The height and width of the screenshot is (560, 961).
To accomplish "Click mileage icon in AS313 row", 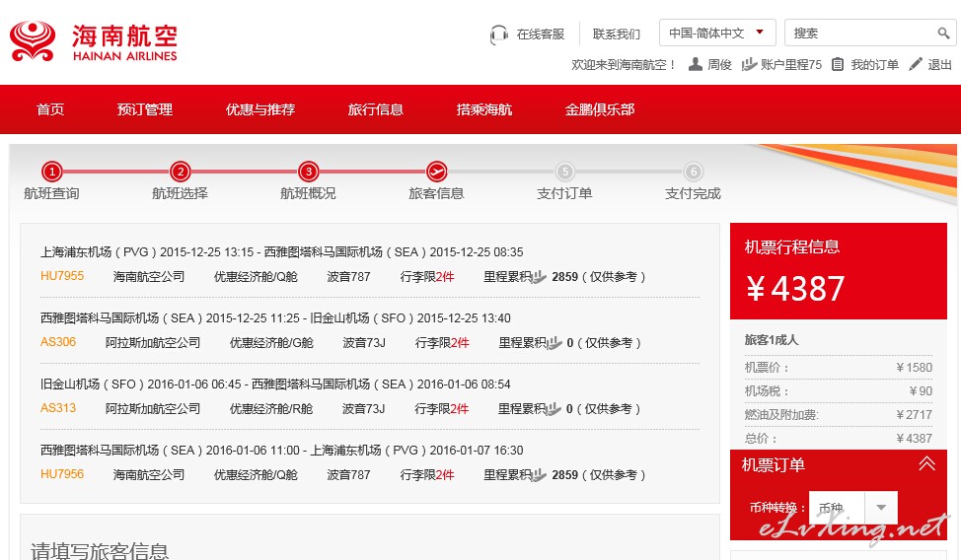I will [554, 409].
